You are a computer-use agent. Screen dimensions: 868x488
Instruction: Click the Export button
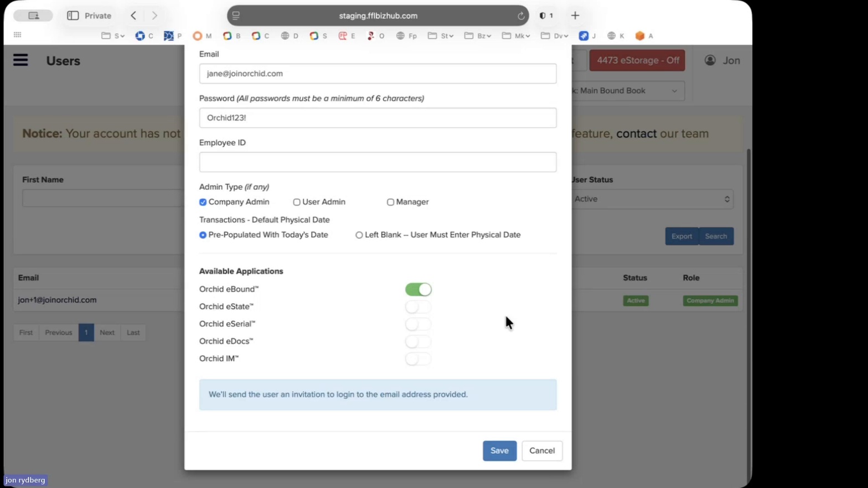tap(681, 236)
